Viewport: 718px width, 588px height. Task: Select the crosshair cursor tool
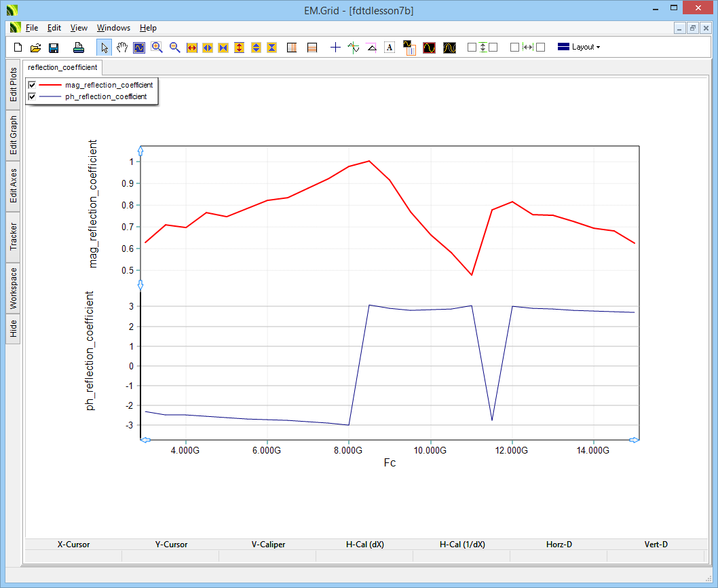pyautogui.click(x=335, y=48)
